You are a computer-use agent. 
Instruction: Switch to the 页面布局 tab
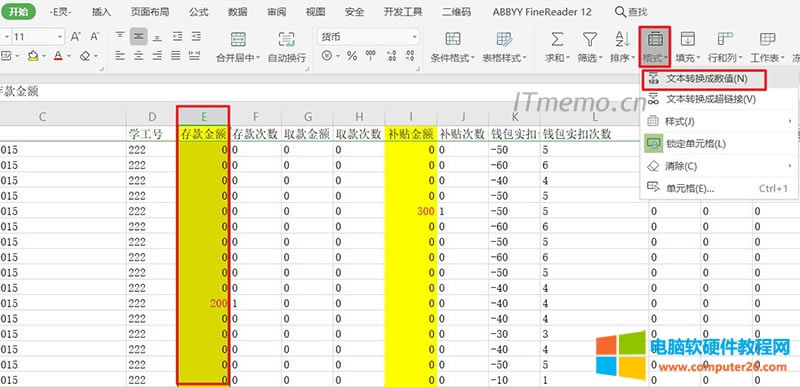pyautogui.click(x=149, y=12)
